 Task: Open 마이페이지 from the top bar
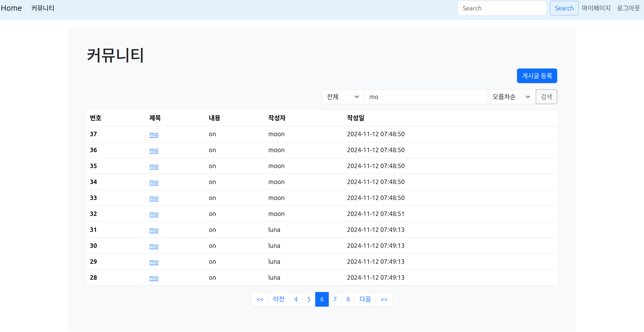(x=596, y=8)
